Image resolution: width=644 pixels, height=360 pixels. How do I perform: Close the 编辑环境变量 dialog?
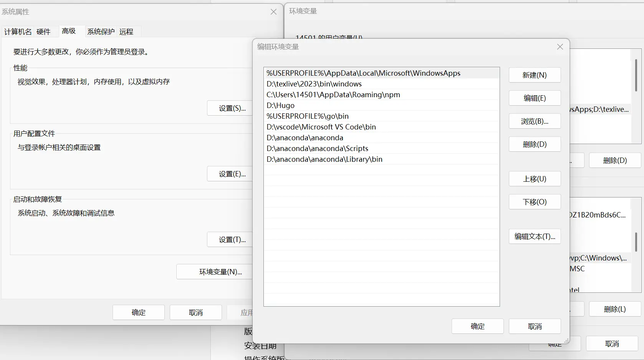tap(560, 47)
